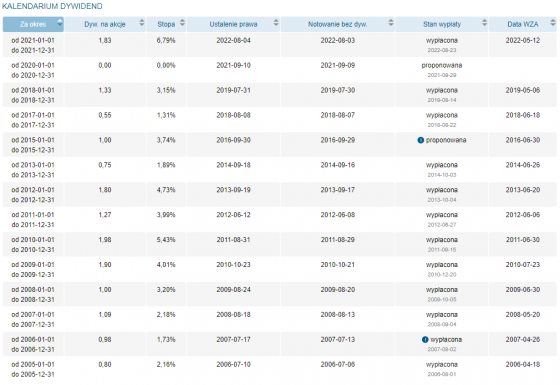Click info icon beside proponowana for 2015

(x=420, y=140)
